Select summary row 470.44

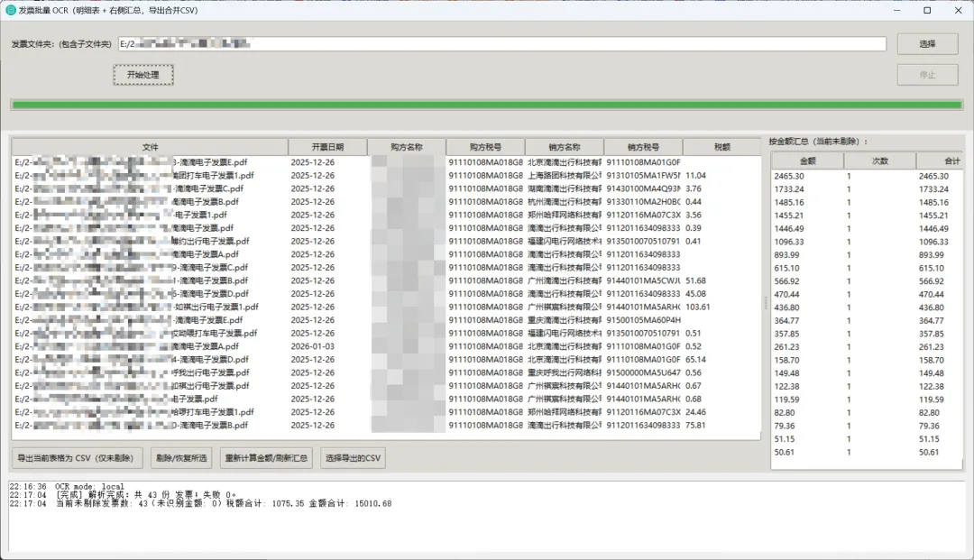coord(868,295)
